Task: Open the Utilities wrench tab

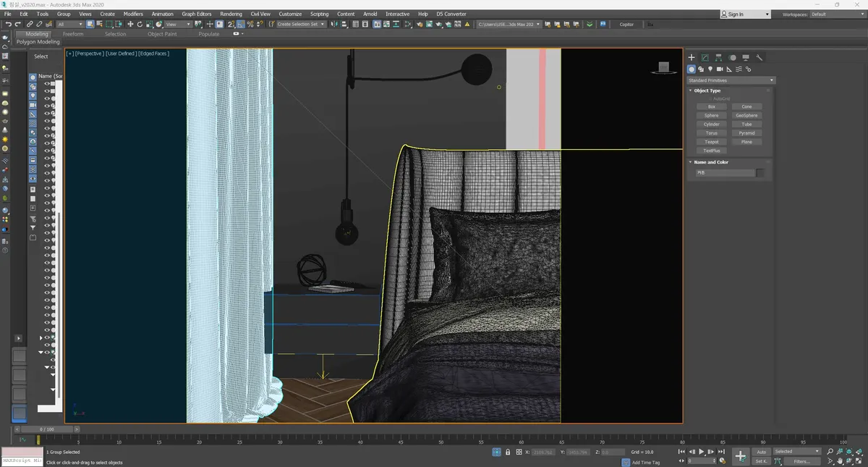Action: click(759, 57)
